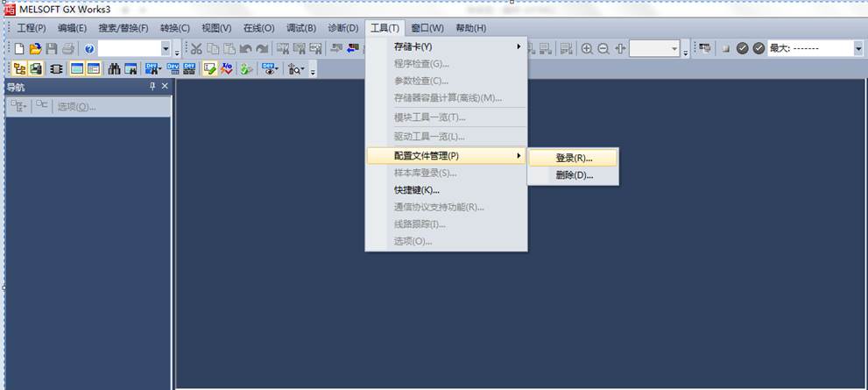Open the 在线(O) menu
This screenshot has height=390, width=868.
(x=258, y=28)
